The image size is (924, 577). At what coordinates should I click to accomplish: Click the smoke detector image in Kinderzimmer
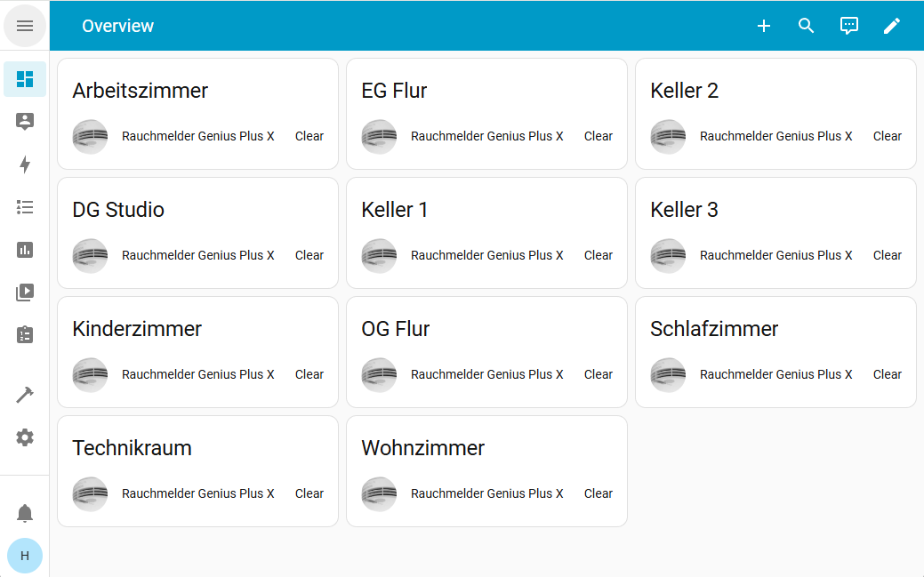[90, 374]
